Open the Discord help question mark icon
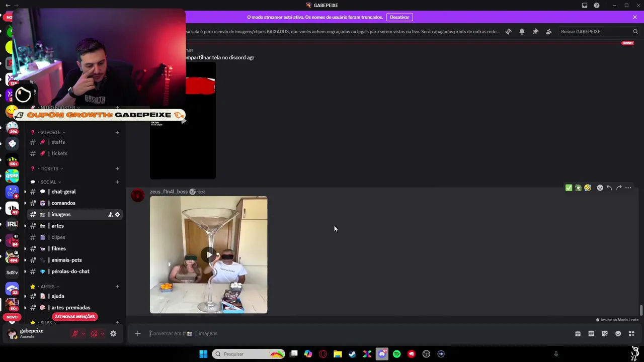 [597, 6]
